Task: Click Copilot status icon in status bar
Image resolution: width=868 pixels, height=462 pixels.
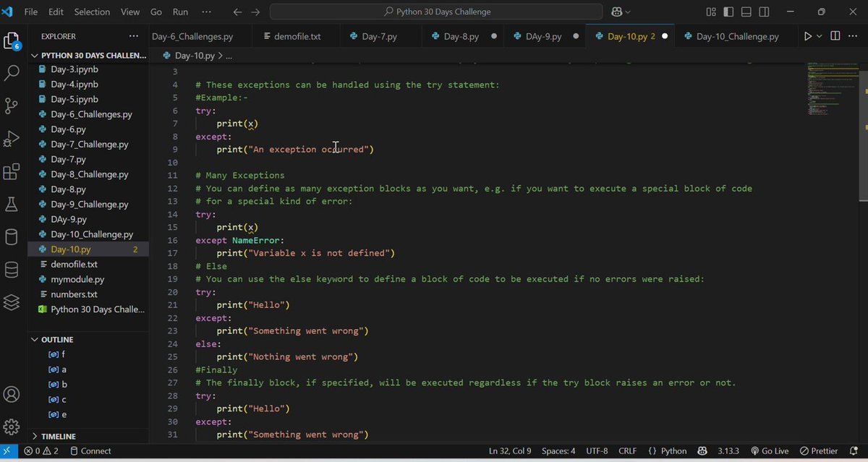Action: [702, 451]
